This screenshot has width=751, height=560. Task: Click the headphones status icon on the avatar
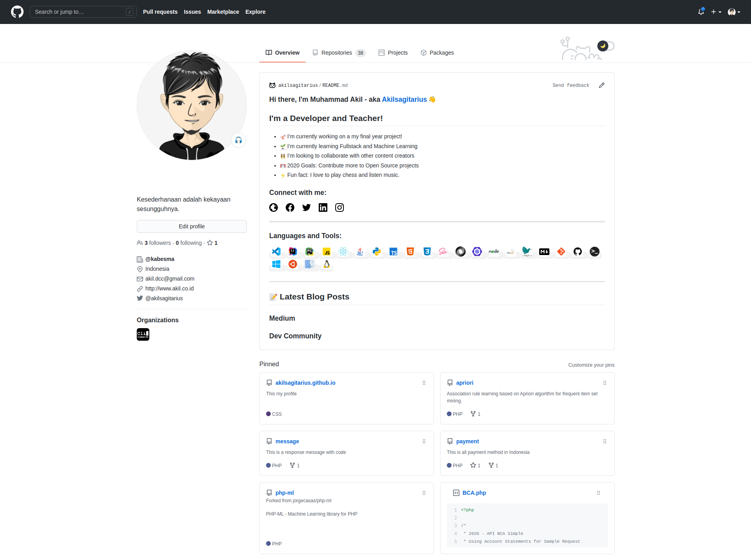[239, 140]
